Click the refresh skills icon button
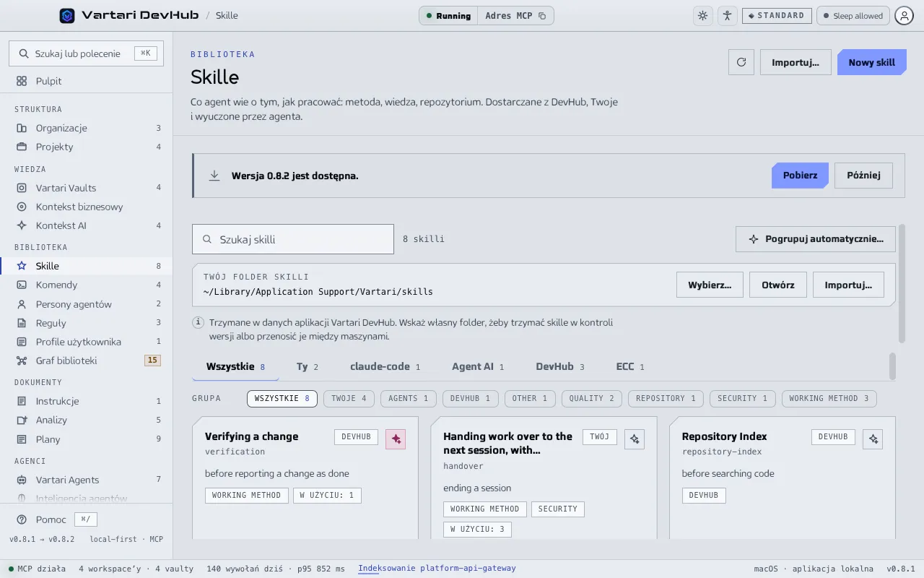The image size is (924, 578). tap(741, 62)
